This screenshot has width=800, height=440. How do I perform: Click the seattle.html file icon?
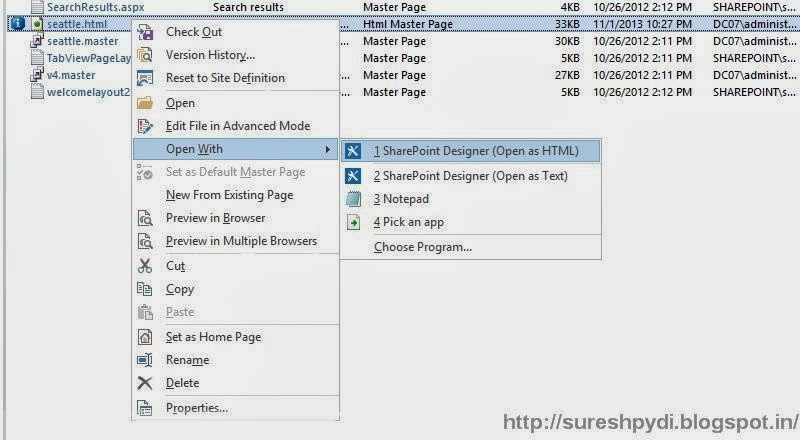[37, 24]
